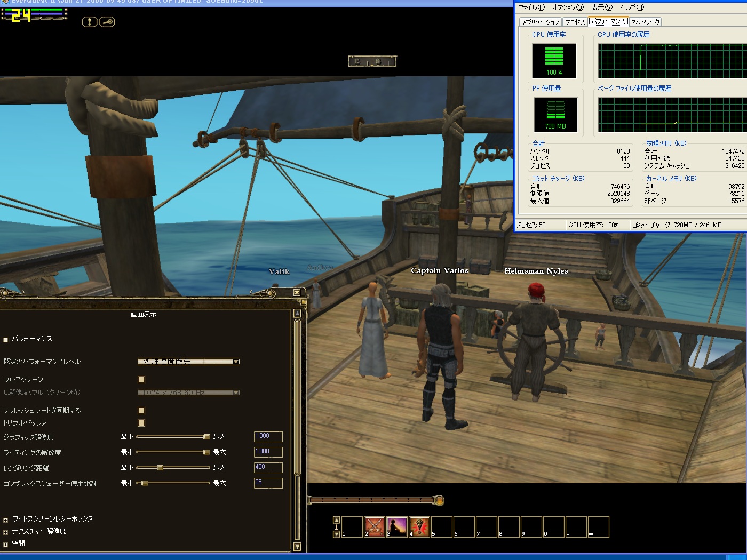
Task: Click the hotbar page up arrow
Action: [336, 520]
